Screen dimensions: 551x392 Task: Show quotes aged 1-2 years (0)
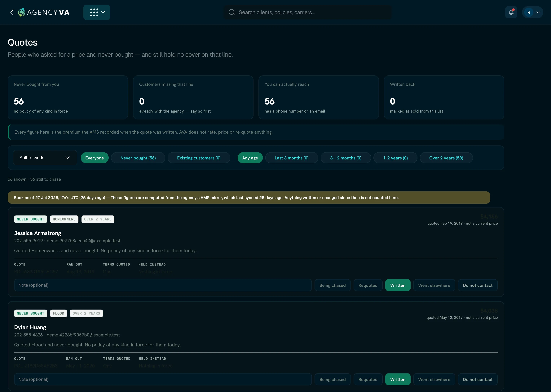[x=395, y=158]
